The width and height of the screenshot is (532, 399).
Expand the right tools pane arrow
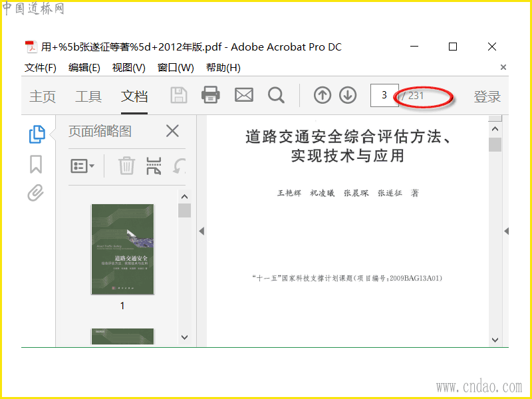point(506,231)
